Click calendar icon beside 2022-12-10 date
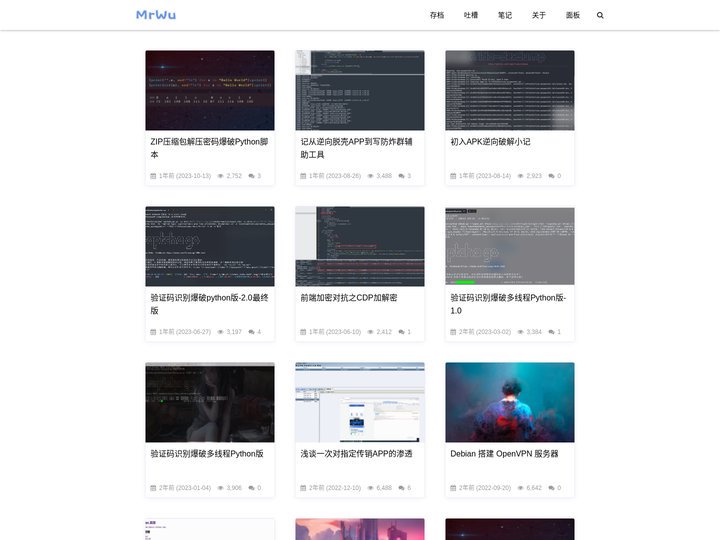The width and height of the screenshot is (720, 540). click(303, 488)
